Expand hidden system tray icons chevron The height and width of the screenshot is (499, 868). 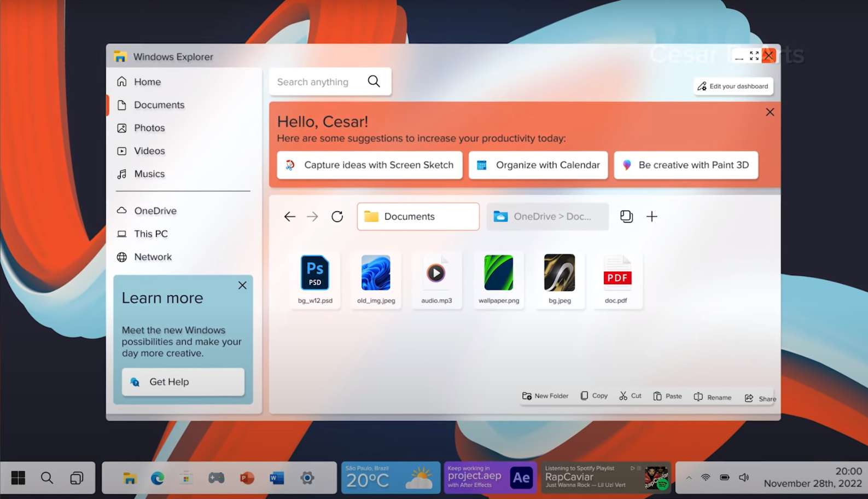pos(689,478)
